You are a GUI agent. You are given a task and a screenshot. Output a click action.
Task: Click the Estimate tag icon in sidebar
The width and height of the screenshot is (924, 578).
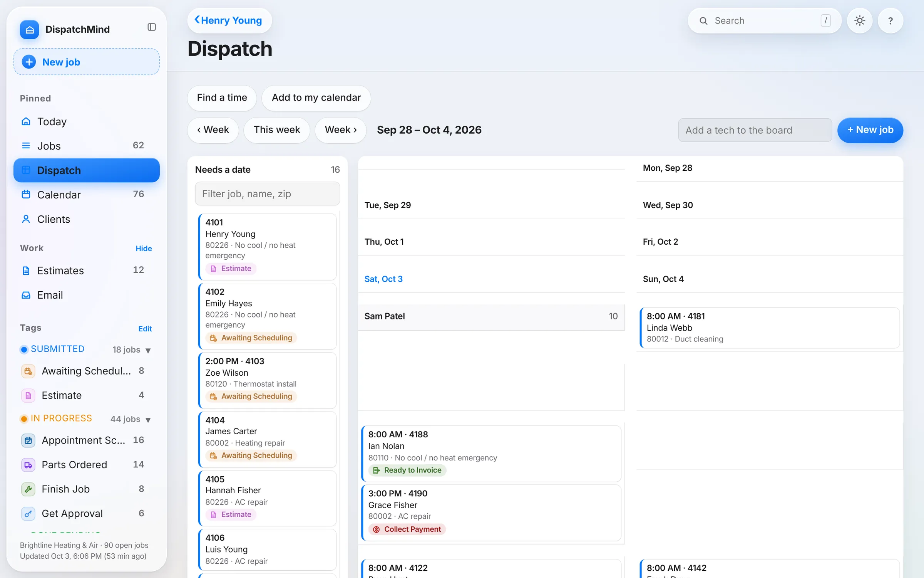coord(28,395)
